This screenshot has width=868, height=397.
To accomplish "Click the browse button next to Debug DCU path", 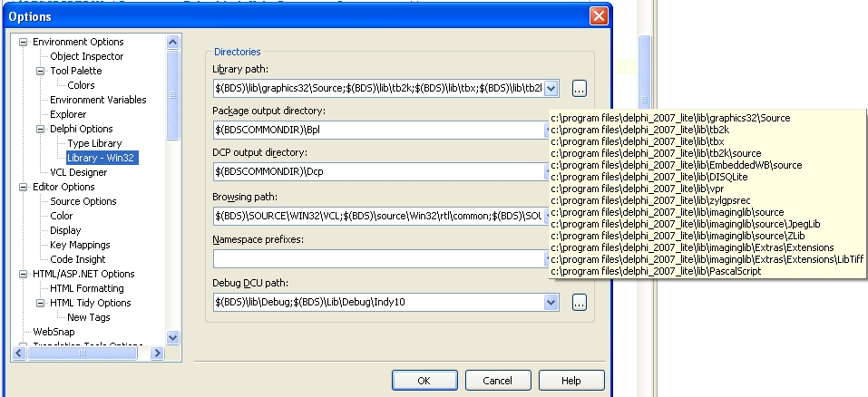I will pos(580,302).
